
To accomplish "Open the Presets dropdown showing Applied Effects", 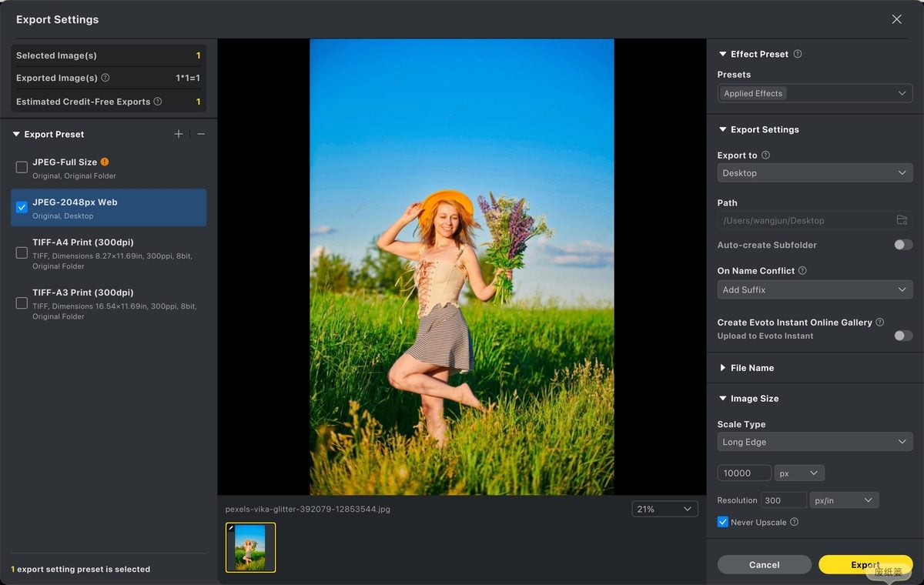I will pyautogui.click(x=815, y=93).
